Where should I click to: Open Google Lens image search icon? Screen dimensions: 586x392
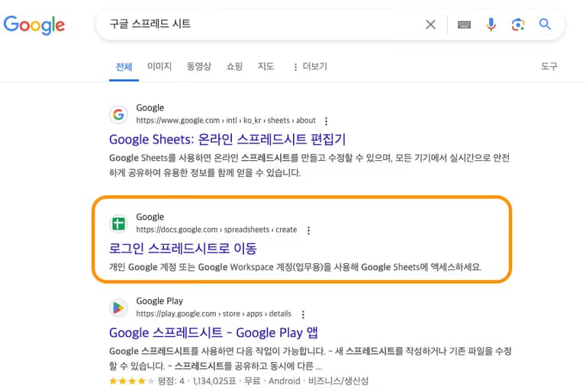[x=518, y=24]
